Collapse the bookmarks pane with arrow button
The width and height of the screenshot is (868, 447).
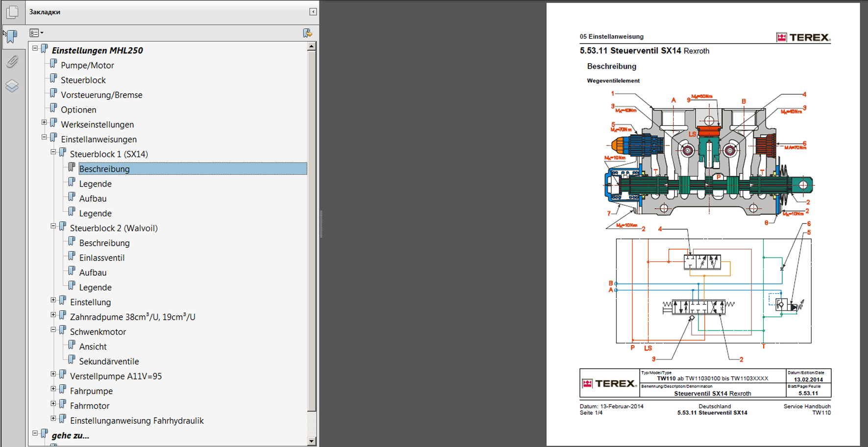[x=313, y=12]
